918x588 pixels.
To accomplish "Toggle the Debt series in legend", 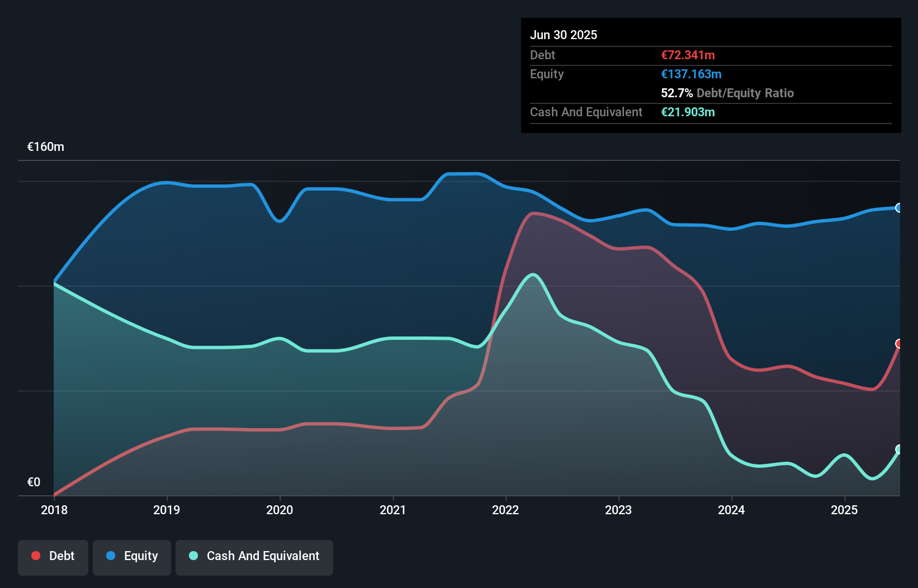I will 53,557.
